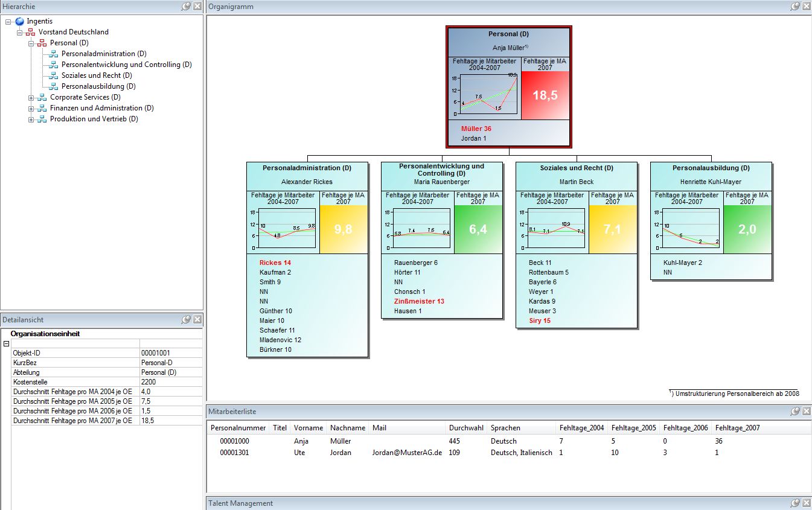Click the Personaladministration (D) tree icon
The width and height of the screenshot is (812, 510).
point(54,54)
